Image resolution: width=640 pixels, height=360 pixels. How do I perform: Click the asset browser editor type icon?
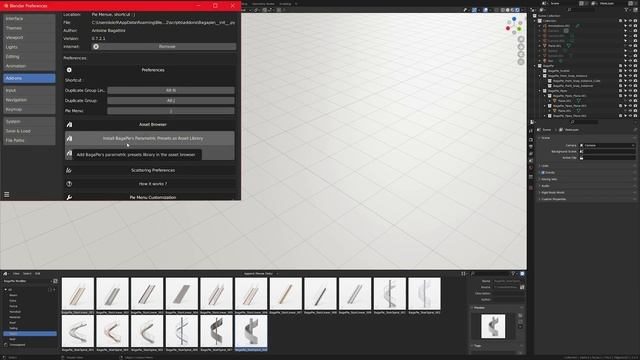point(5,273)
